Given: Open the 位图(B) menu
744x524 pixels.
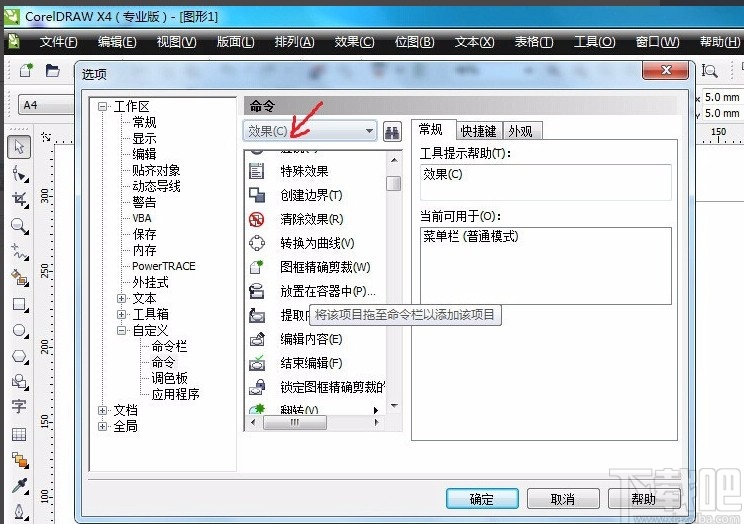Looking at the screenshot, I should pyautogui.click(x=415, y=42).
